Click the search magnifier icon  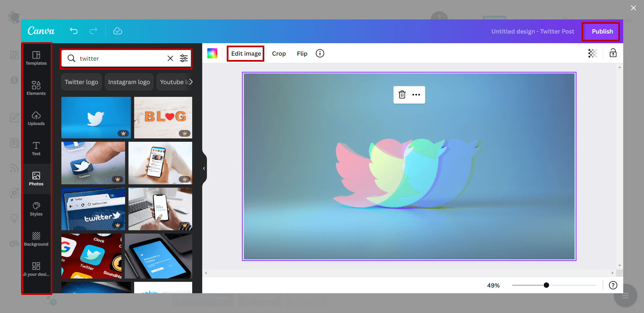coord(71,58)
